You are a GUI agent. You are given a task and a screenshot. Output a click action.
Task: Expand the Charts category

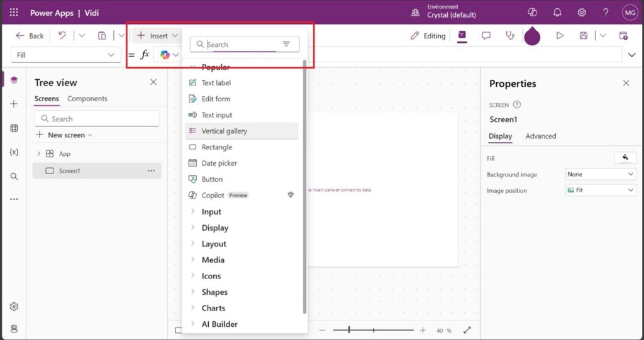tap(213, 308)
